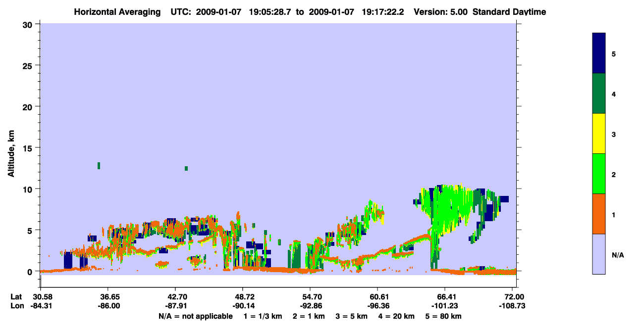Click the '3 = 5 km' legend text
The height and width of the screenshot is (330, 644).
(351, 316)
